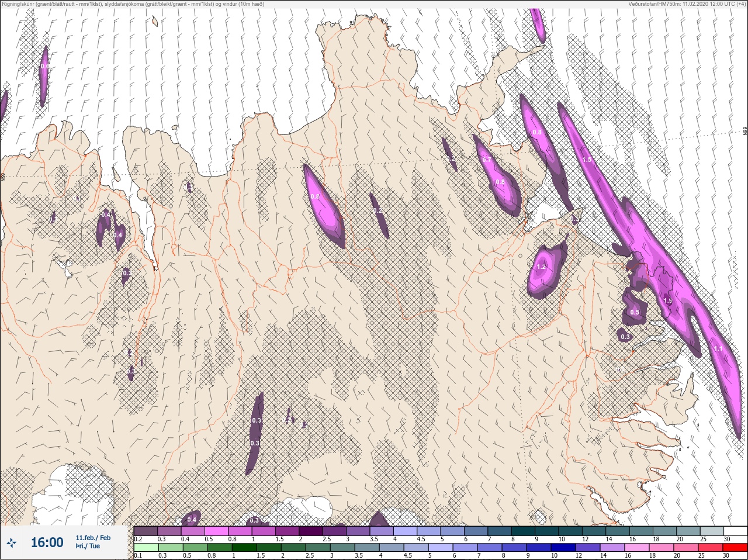
Task: Click the '11.feb./ Feb' date label
Action: click(x=92, y=538)
